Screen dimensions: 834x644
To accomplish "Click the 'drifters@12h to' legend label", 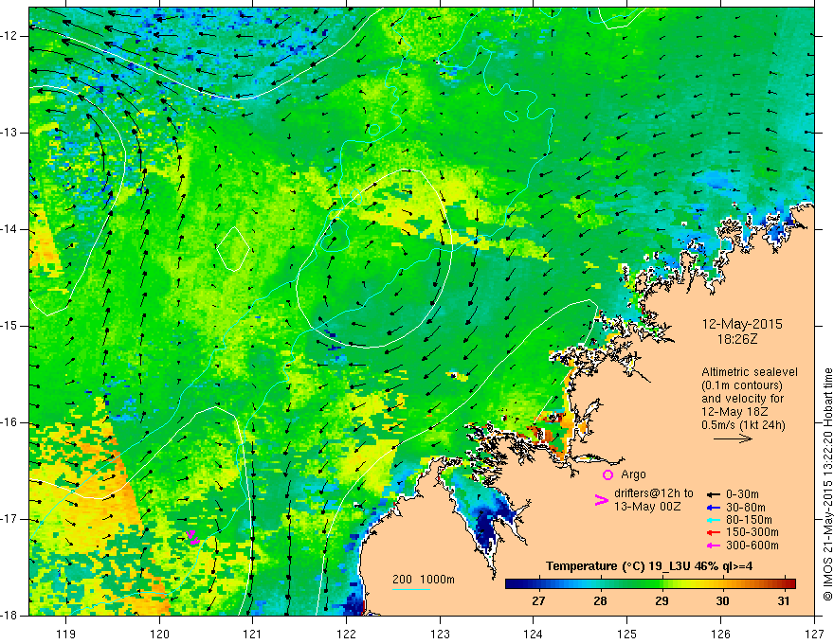I will pos(654,493).
